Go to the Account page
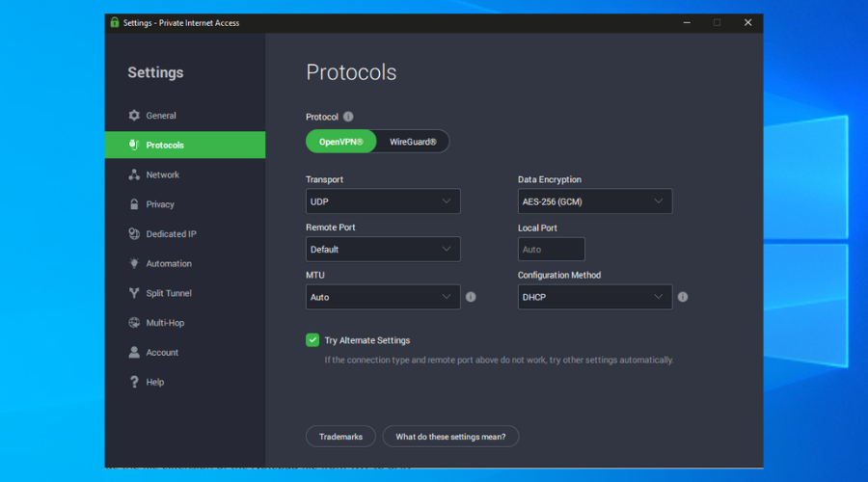This screenshot has width=868, height=482. click(x=162, y=353)
